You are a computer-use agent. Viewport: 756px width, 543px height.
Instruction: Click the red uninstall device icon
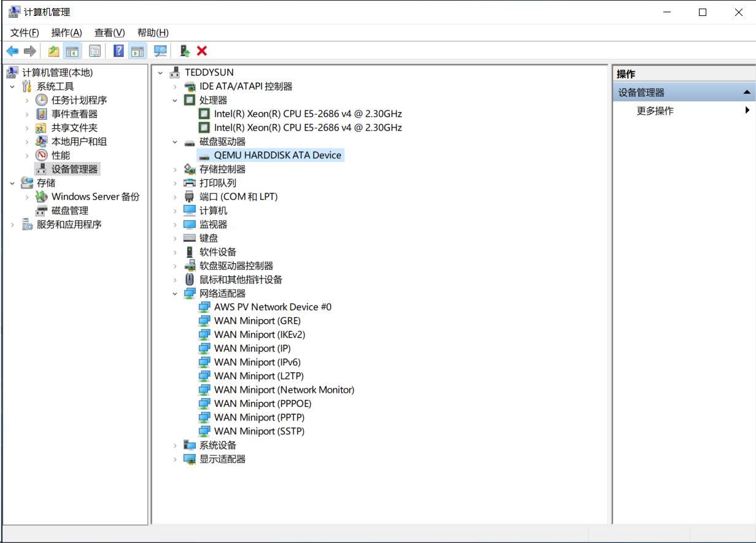(202, 51)
